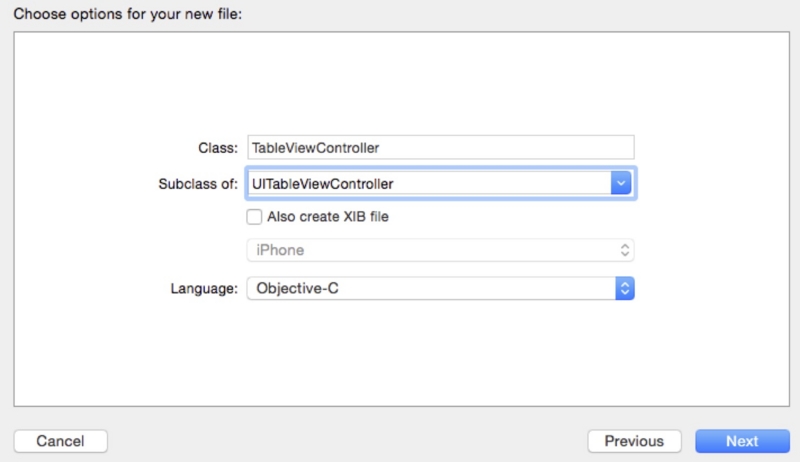Click the "Class:" field label

218,148
